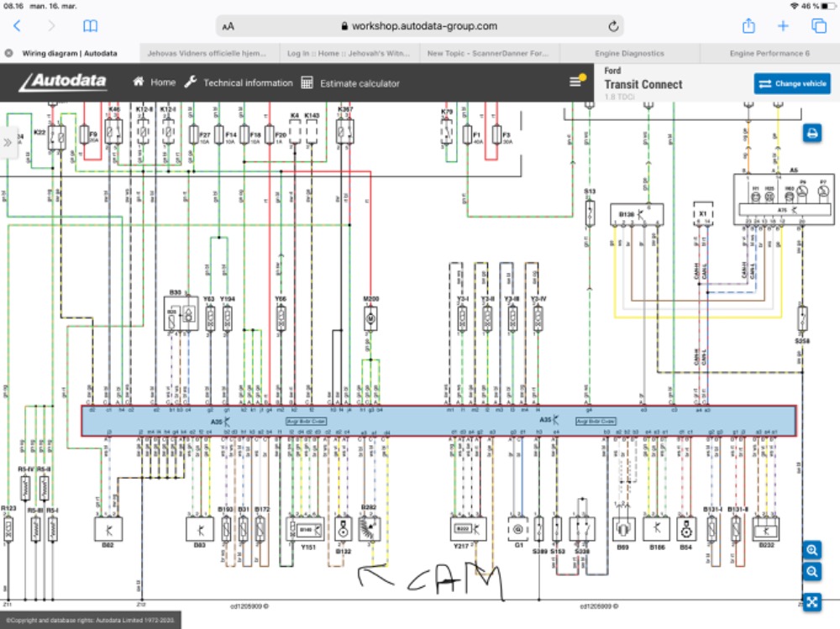Click the Autodata logo
This screenshot has height=629, width=840.
tap(64, 81)
